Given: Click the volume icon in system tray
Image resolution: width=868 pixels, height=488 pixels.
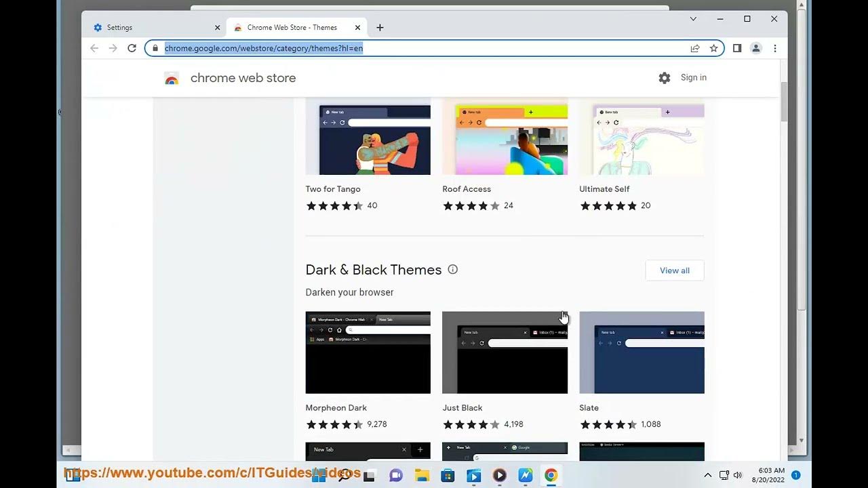Looking at the screenshot, I should pyautogui.click(x=738, y=475).
